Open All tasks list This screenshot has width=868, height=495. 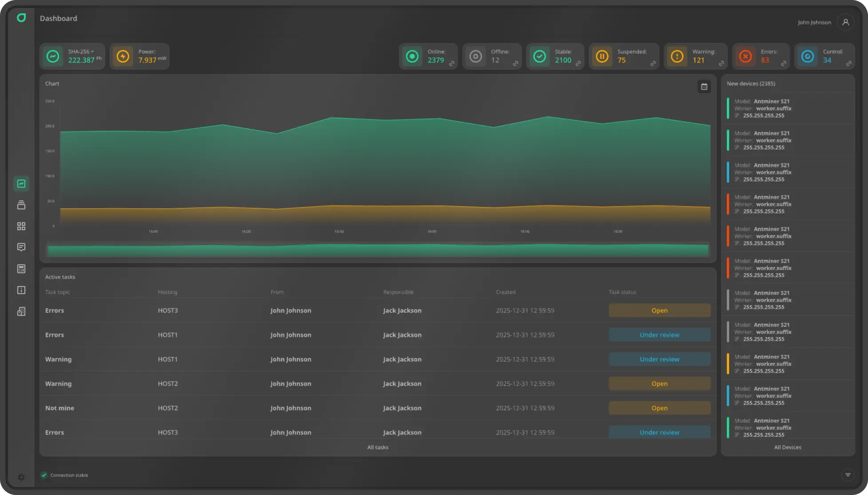click(x=378, y=447)
